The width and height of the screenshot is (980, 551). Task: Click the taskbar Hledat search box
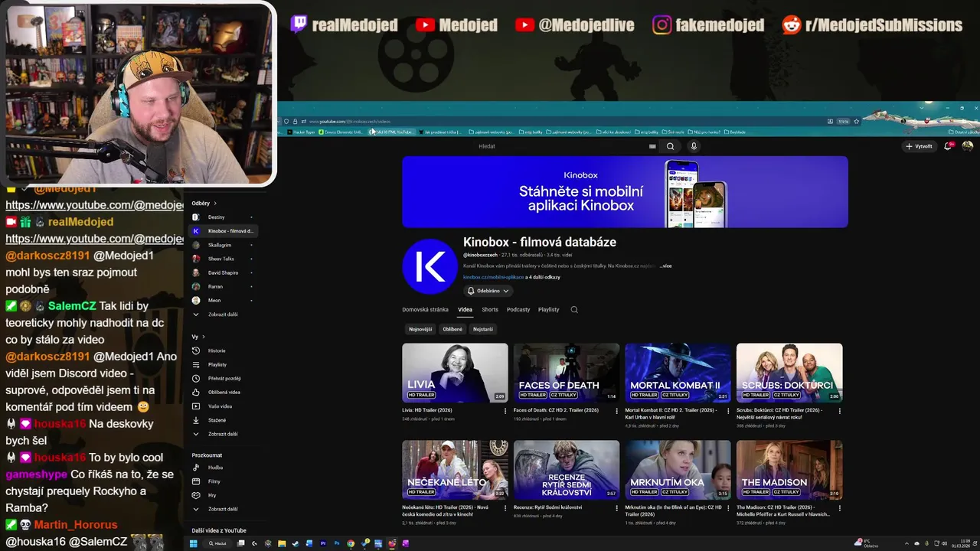tap(218, 543)
